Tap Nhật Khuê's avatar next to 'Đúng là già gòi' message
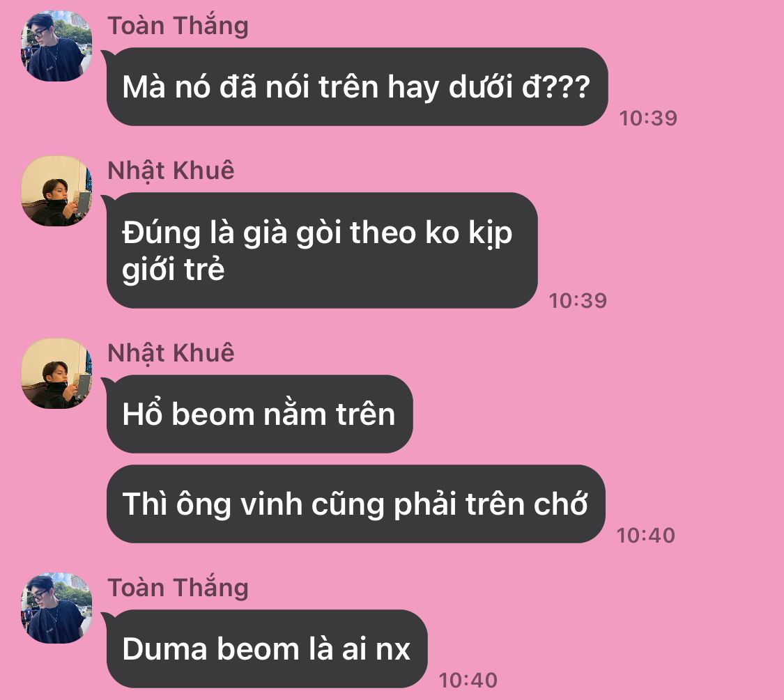 (56, 192)
